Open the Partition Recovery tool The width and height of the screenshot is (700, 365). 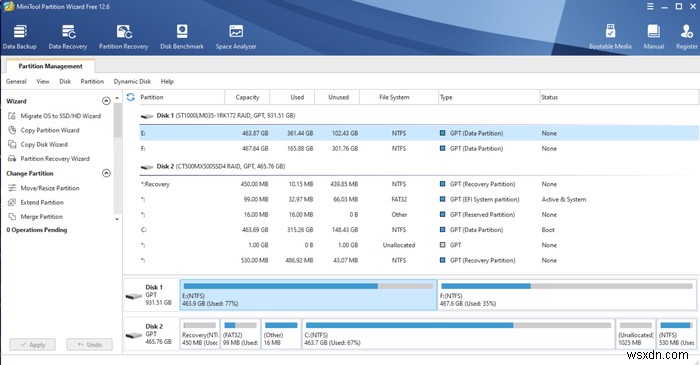click(x=124, y=37)
